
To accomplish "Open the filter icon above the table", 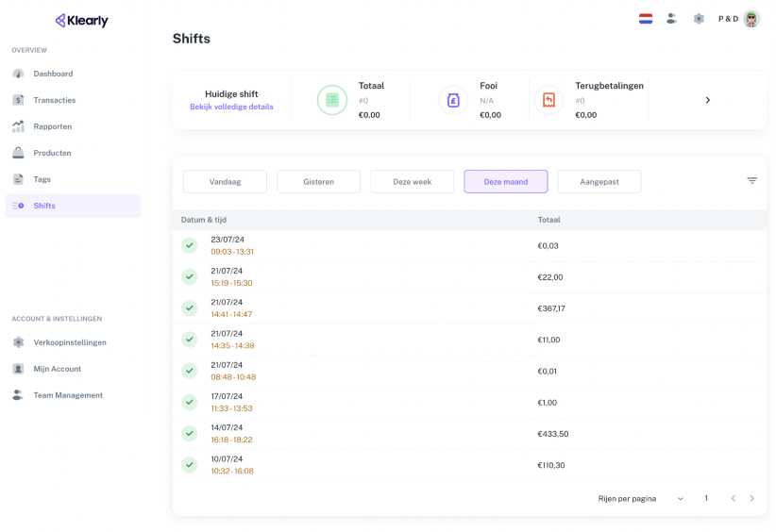I will coord(752,181).
